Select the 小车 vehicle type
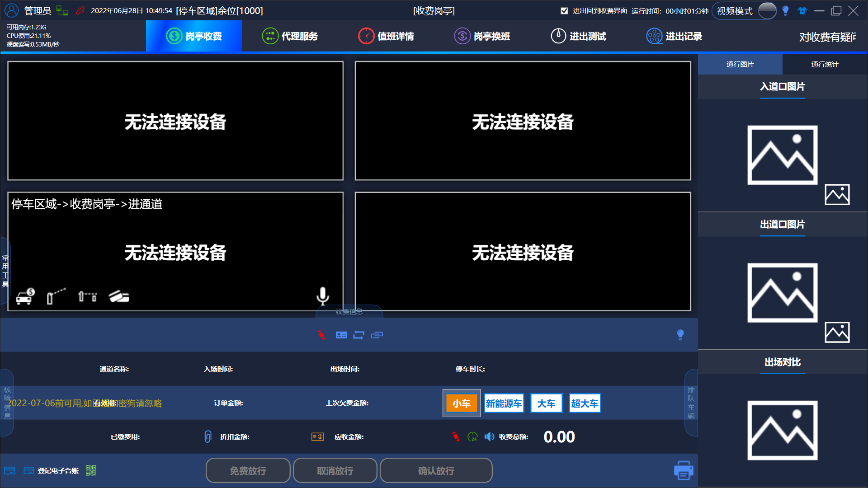 (462, 403)
